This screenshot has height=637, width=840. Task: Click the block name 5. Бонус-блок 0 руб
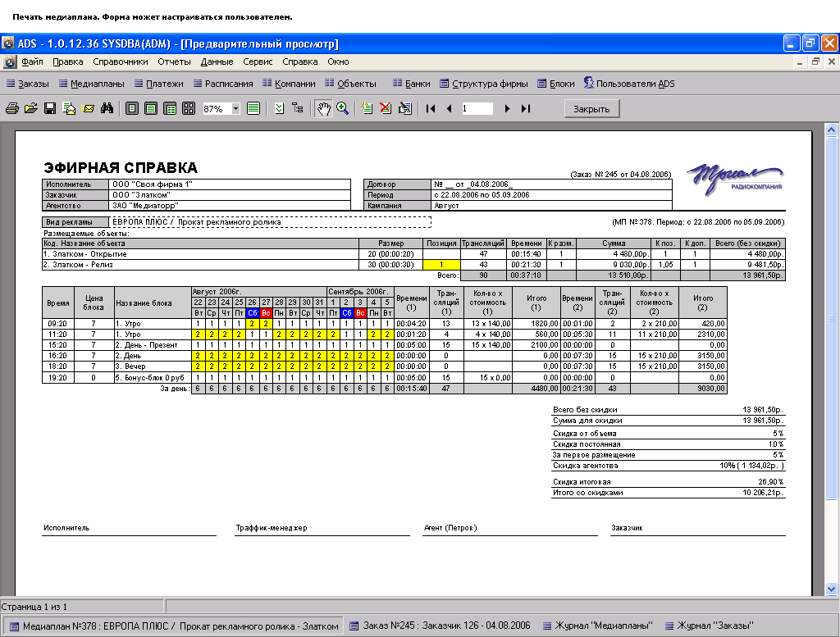pyautogui.click(x=151, y=377)
